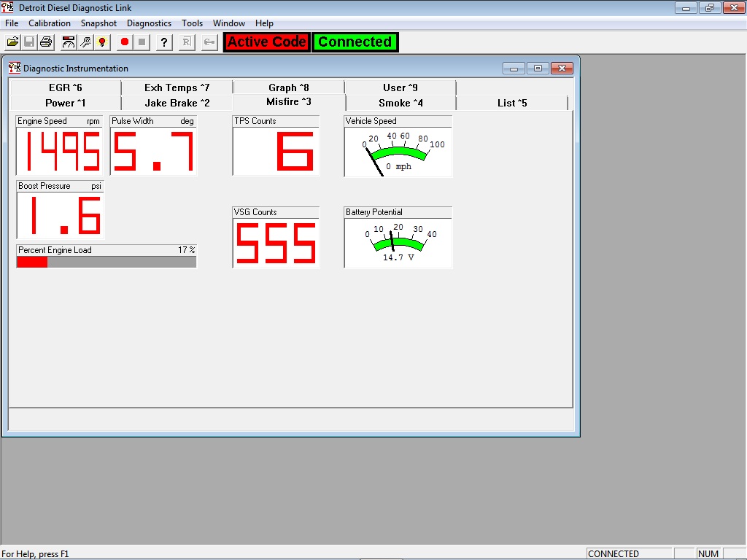Click the wrench diagnostics icon
Image resolution: width=747 pixels, height=560 pixels.
pos(85,42)
